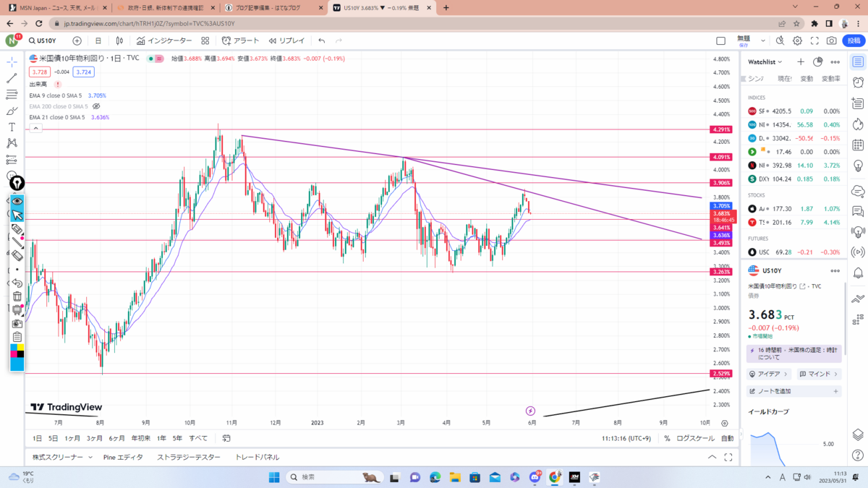This screenshot has width=868, height=488.
Task: Open chart settings gear icon
Action: [x=797, y=41]
